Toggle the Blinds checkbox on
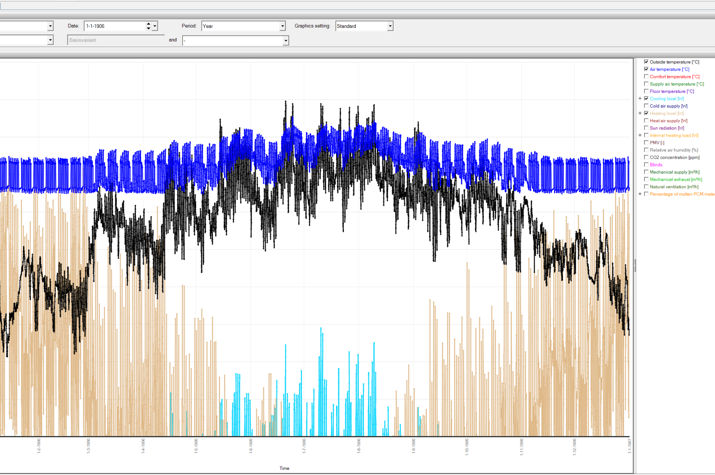 (646, 165)
